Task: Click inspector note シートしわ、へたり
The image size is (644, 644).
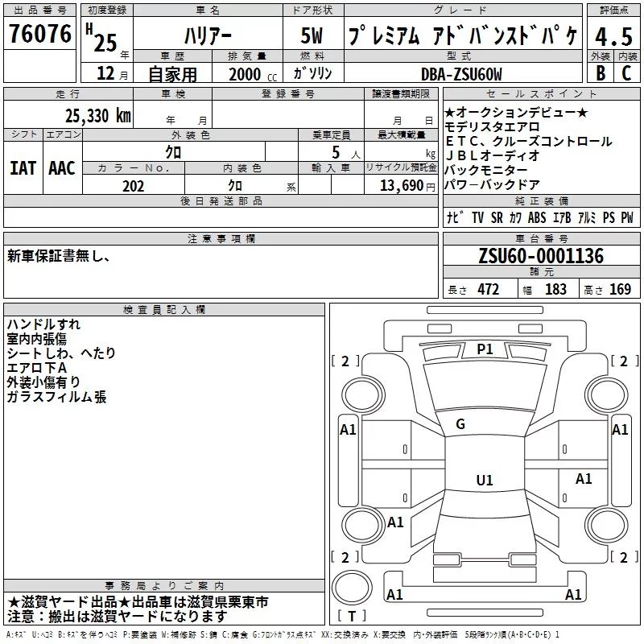Action: point(61,353)
